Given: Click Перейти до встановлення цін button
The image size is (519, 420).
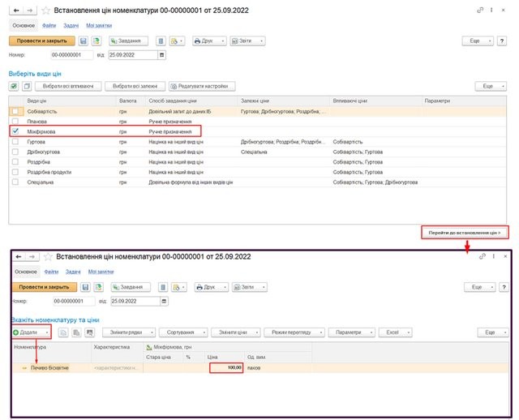Looking at the screenshot, I should 465,233.
